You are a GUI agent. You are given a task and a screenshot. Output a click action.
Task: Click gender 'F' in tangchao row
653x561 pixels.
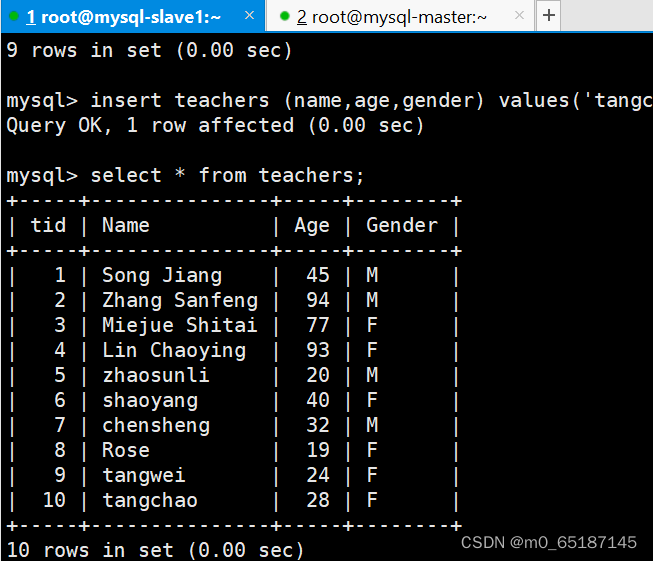pyautogui.click(x=372, y=500)
